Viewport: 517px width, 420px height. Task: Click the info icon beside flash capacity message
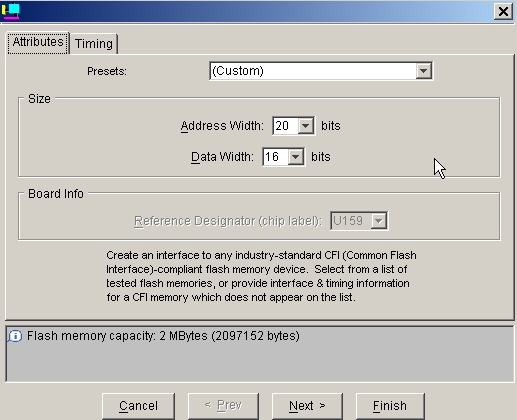coord(15,336)
